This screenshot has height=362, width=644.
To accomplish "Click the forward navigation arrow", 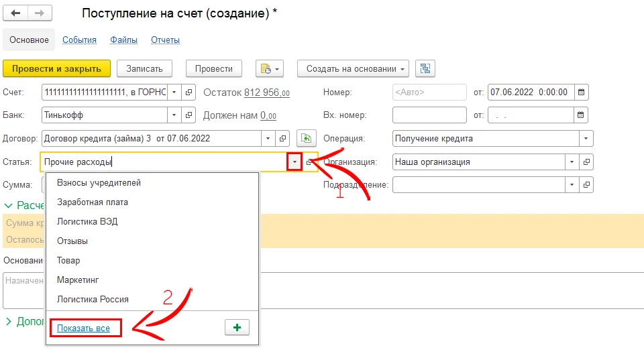I will coord(40,13).
